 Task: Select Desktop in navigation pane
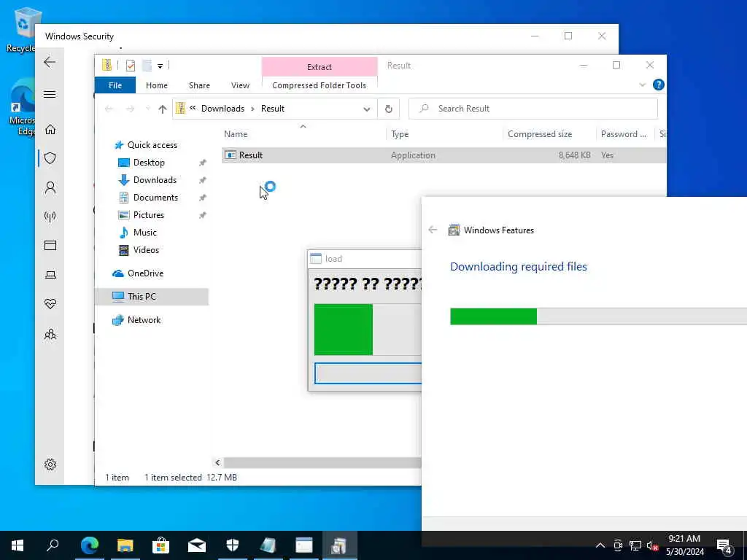149,163
